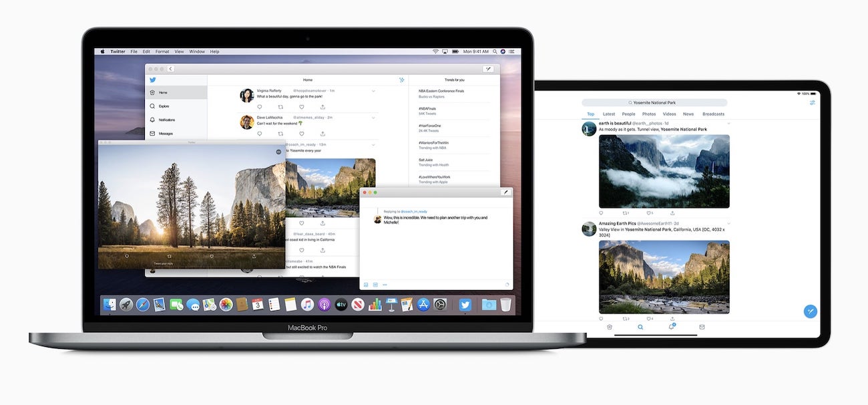This screenshot has height=405, width=868.
Task: Retweet from the image viewer window
Action: pyautogui.click(x=169, y=256)
